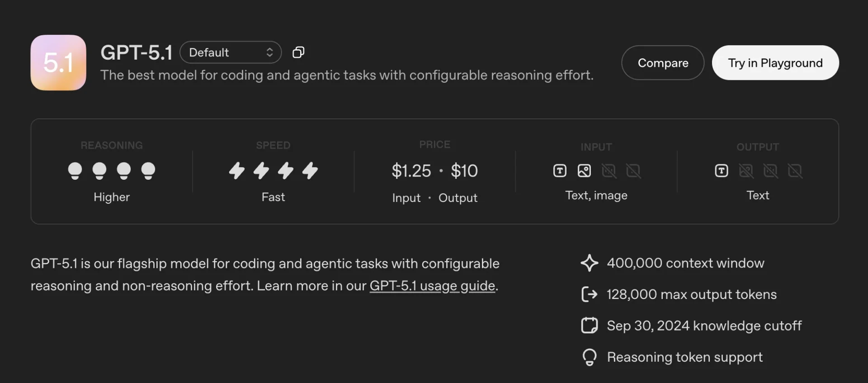Click the context window sparkle icon

point(589,263)
